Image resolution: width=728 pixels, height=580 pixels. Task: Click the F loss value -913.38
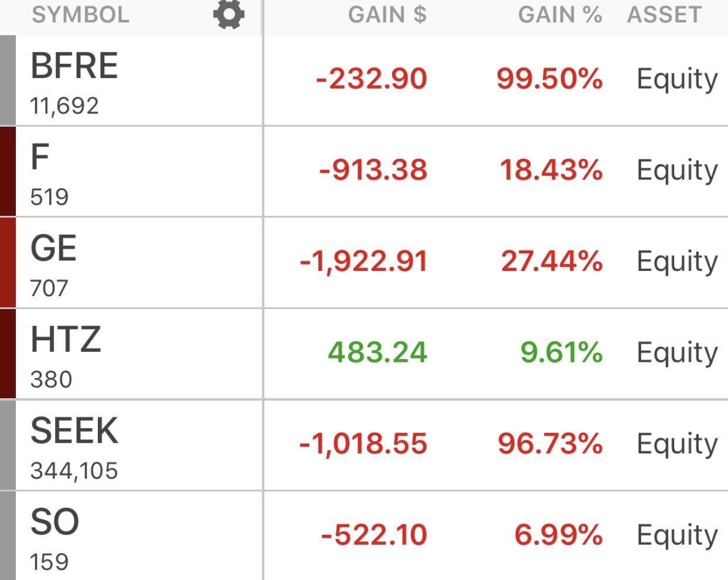click(373, 170)
